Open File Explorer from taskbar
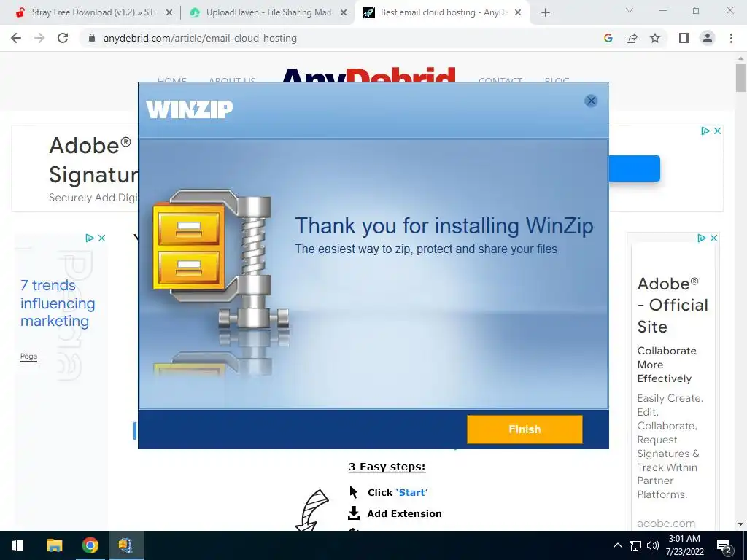747x560 pixels. tap(54, 545)
